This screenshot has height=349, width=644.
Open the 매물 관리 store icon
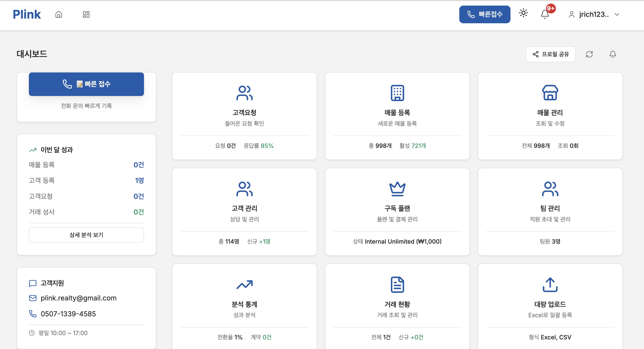click(x=550, y=93)
